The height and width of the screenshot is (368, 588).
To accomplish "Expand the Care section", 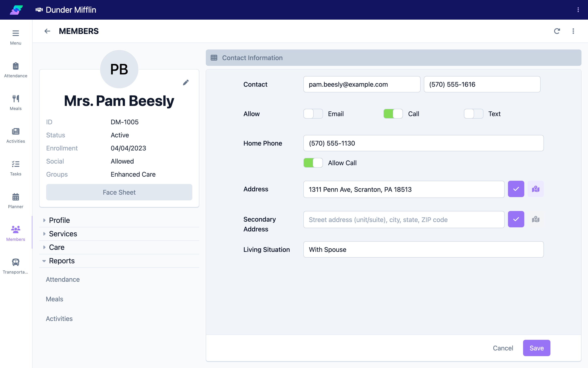I will [x=119, y=247].
